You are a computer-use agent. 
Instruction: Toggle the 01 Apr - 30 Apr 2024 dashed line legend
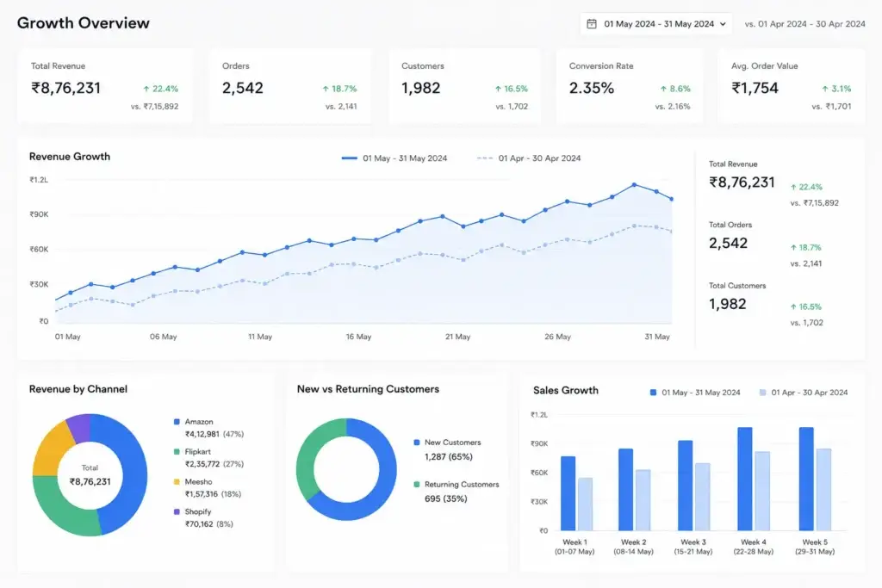point(529,158)
